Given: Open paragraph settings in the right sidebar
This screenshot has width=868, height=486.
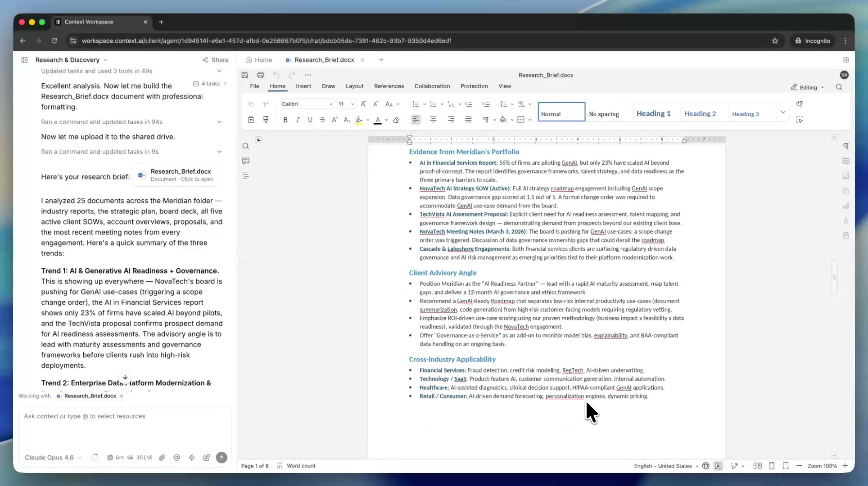Looking at the screenshot, I should tap(846, 146).
